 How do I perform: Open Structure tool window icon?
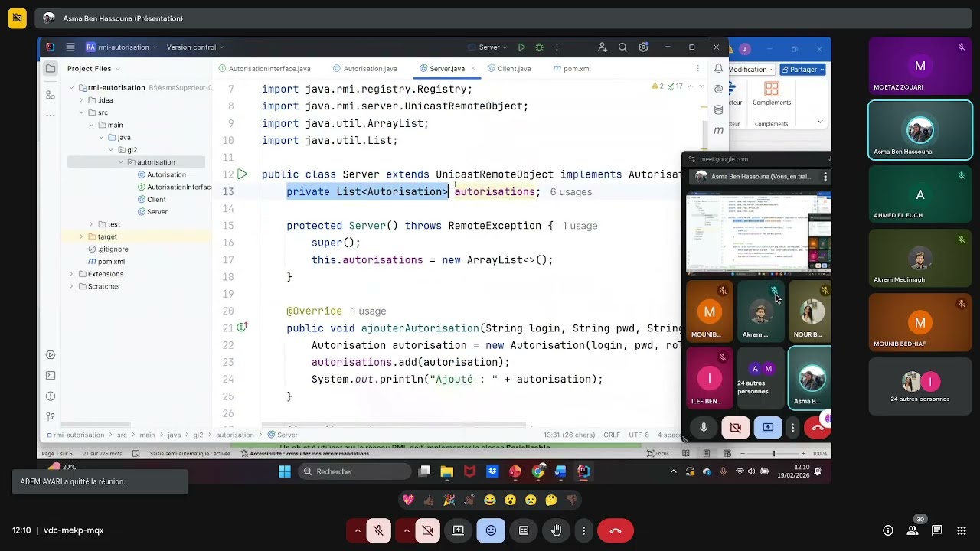pos(51,95)
